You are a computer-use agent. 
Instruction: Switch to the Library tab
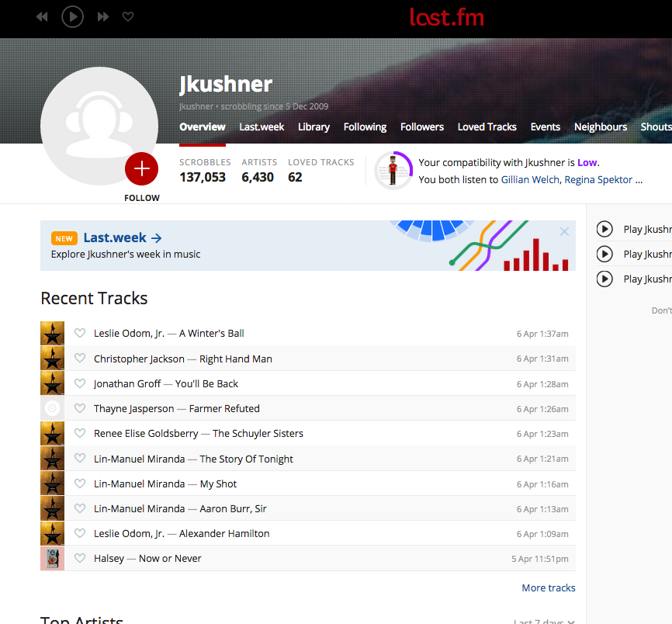coord(313,127)
